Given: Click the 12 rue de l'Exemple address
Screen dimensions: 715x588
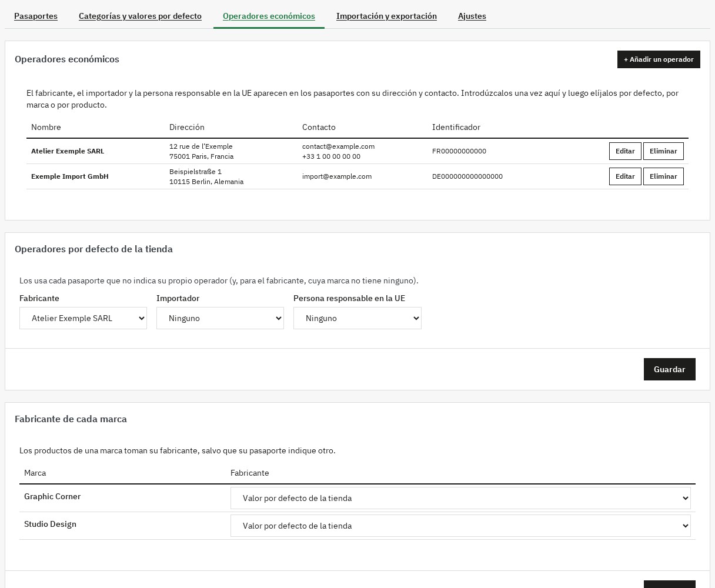Looking at the screenshot, I should click(x=201, y=146).
